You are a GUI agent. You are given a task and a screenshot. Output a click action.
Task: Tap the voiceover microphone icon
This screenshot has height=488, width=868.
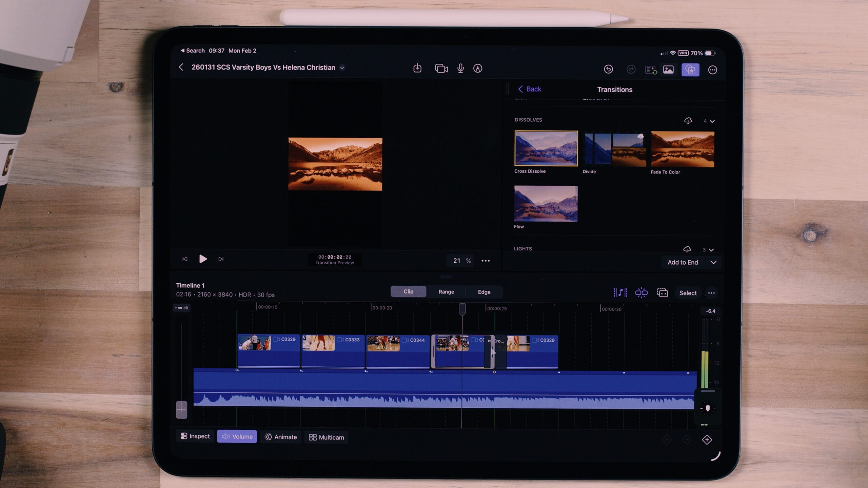click(x=460, y=68)
